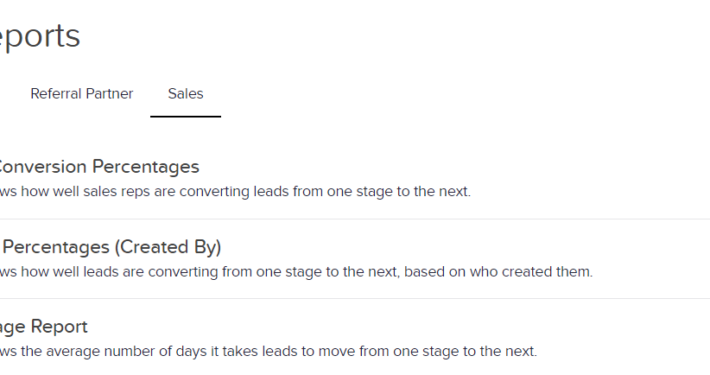Click the sales reps converting leads description
The image size is (710, 375).
[x=235, y=191]
